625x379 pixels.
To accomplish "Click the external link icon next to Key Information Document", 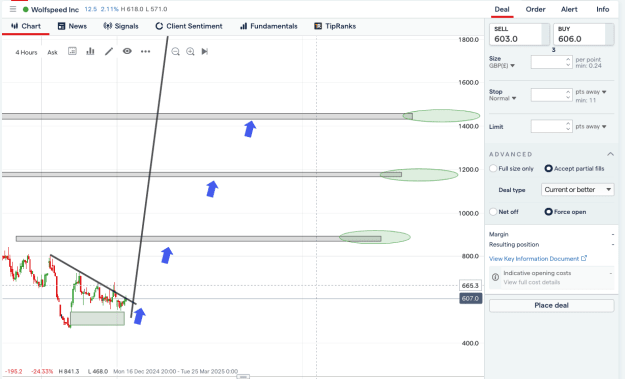I will click(x=584, y=258).
